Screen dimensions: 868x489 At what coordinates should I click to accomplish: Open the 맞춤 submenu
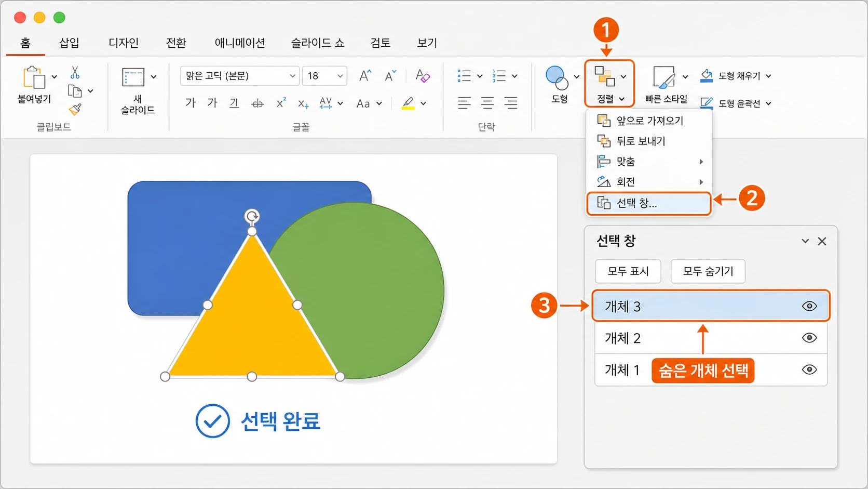tap(649, 162)
